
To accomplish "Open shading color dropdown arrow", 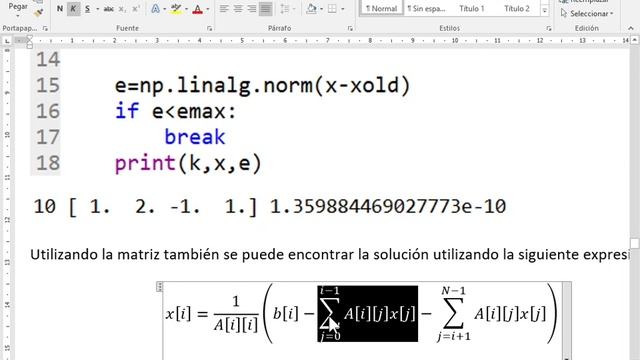I will (x=321, y=9).
